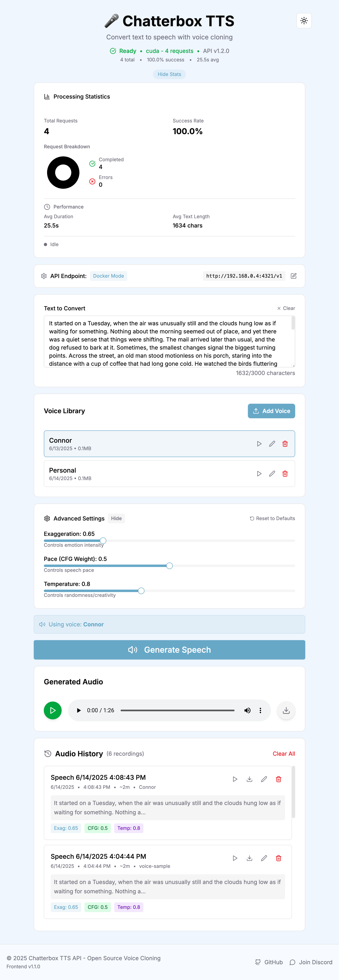Mute the generated audio player
Image resolution: width=339 pixels, height=980 pixels.
point(247,710)
